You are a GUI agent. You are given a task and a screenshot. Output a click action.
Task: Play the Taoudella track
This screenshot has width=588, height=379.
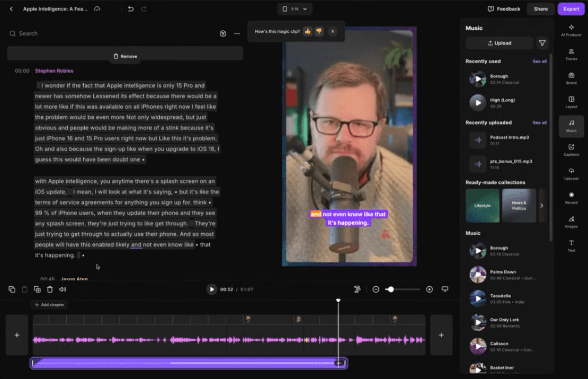click(x=478, y=299)
